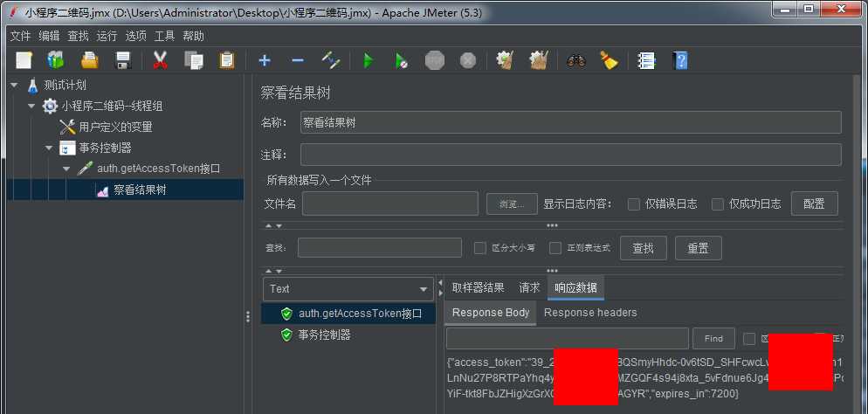Open the 查找 menu
The width and height of the screenshot is (868, 414).
78,37
